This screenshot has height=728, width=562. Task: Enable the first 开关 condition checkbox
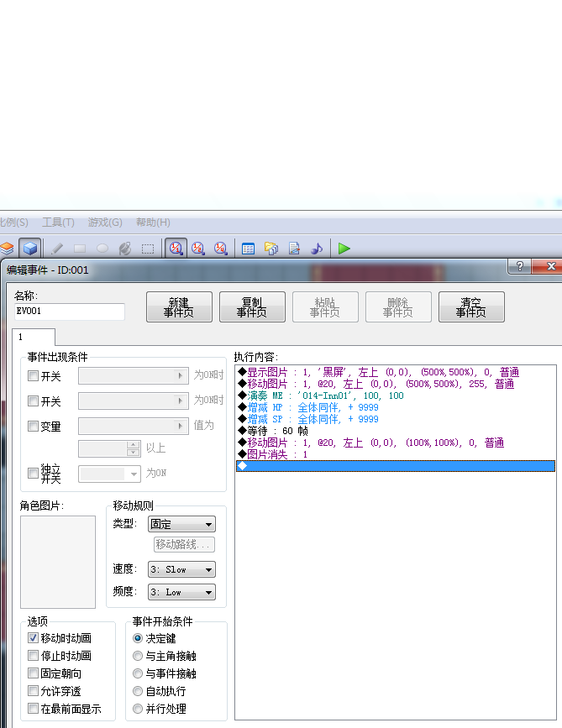point(33,375)
